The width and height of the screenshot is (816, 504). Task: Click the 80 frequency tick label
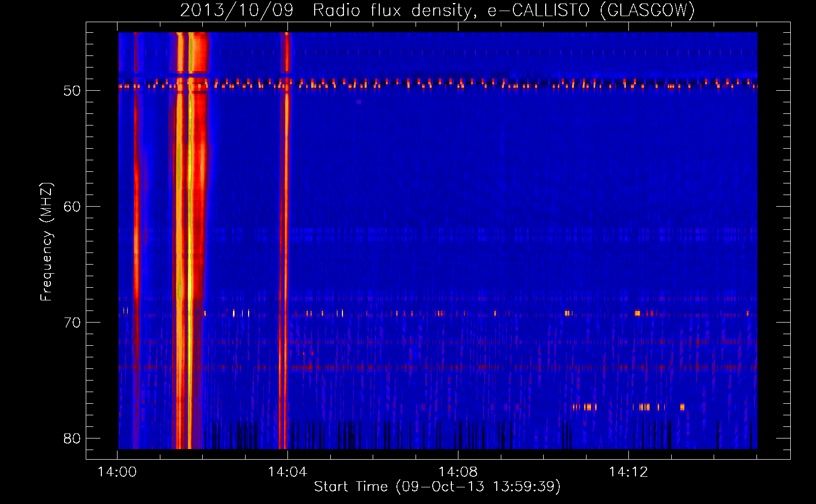pos(72,438)
